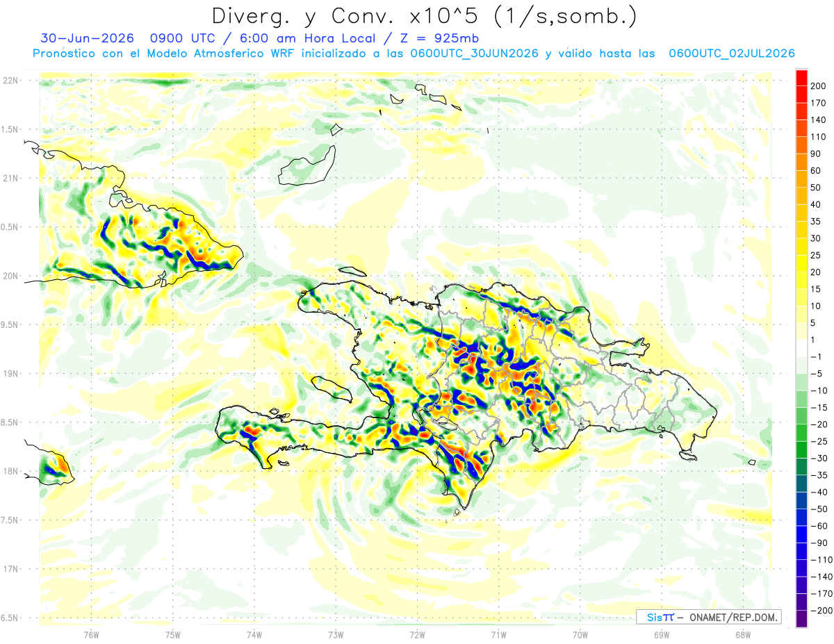The image size is (834, 644).
Task: Click longitude label '74W'
Action: coord(254,634)
